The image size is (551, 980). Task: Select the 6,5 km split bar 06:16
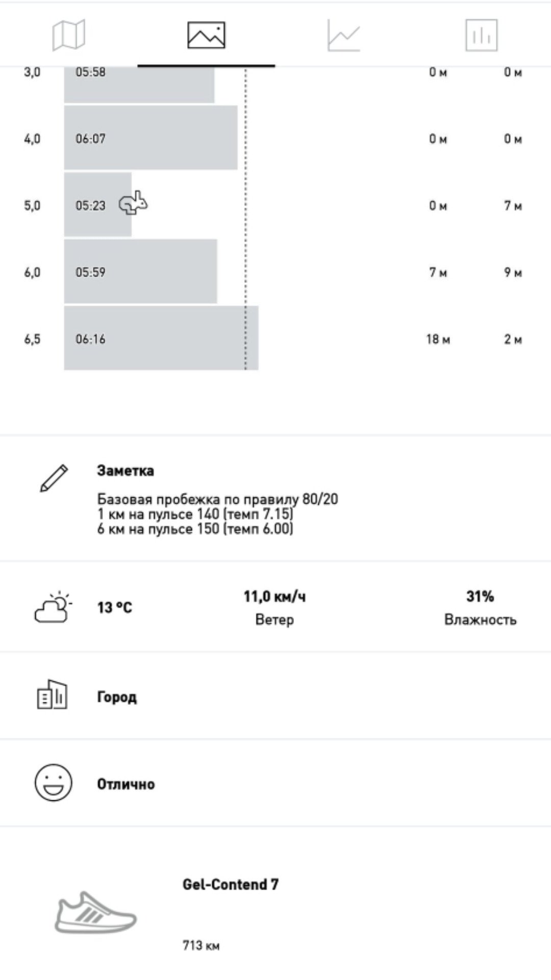tap(161, 338)
